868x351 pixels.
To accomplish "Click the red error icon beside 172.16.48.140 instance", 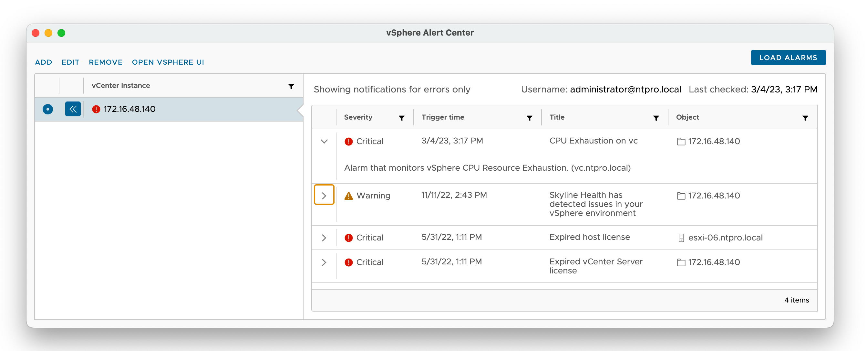I will (x=96, y=109).
